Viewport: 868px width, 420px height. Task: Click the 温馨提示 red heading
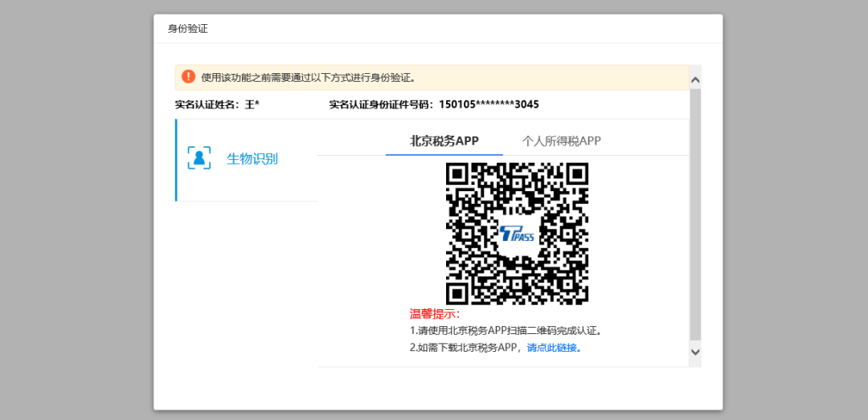pyautogui.click(x=435, y=314)
